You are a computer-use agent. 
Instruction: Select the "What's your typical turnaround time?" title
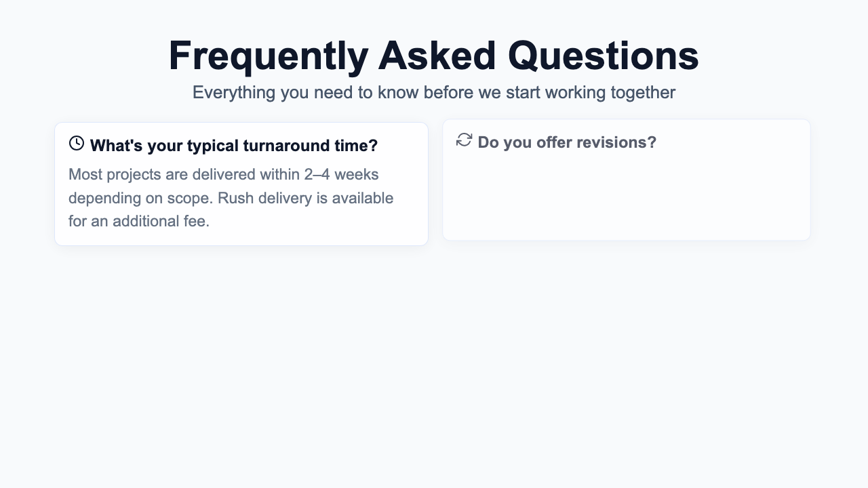coord(233,146)
